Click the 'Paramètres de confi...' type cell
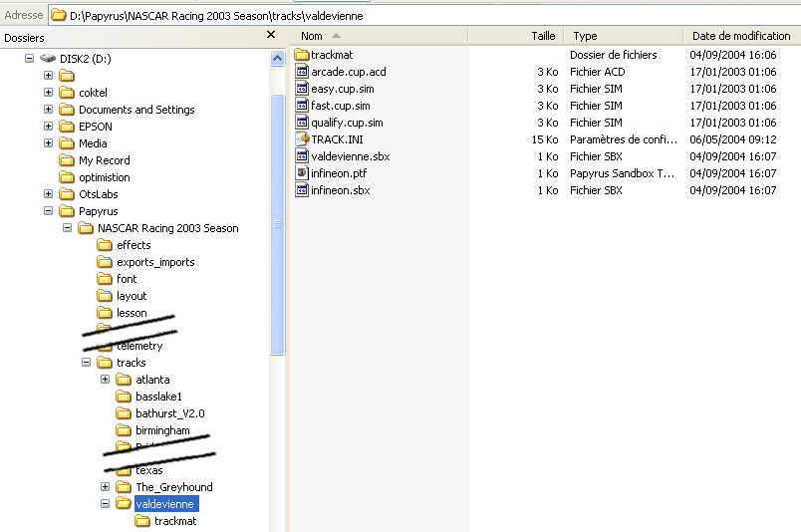The height and width of the screenshot is (532, 801). tap(624, 139)
